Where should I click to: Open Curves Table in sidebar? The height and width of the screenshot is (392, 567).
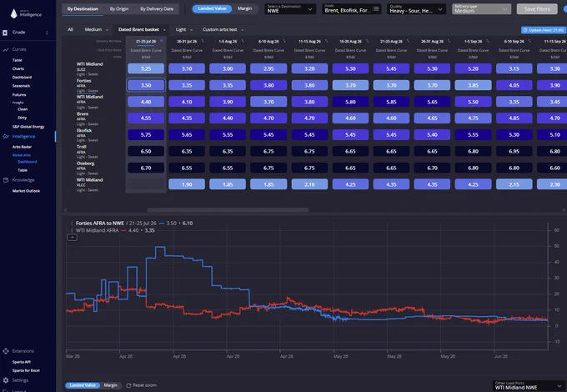[x=17, y=60]
